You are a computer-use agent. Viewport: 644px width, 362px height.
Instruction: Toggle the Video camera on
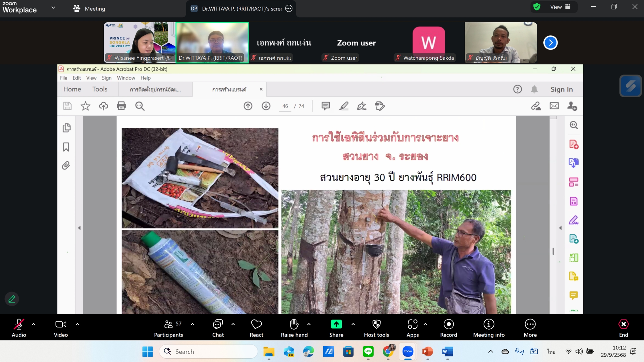[61, 324]
